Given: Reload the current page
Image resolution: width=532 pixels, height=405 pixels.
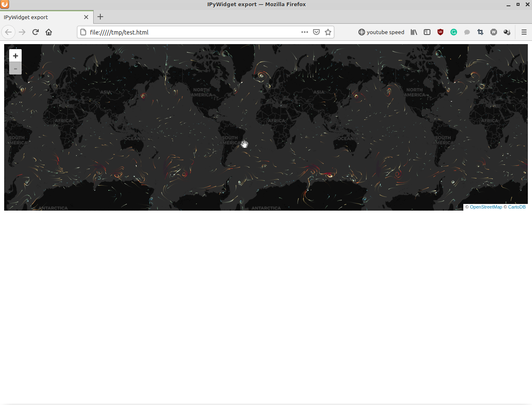Looking at the screenshot, I should coord(35,32).
